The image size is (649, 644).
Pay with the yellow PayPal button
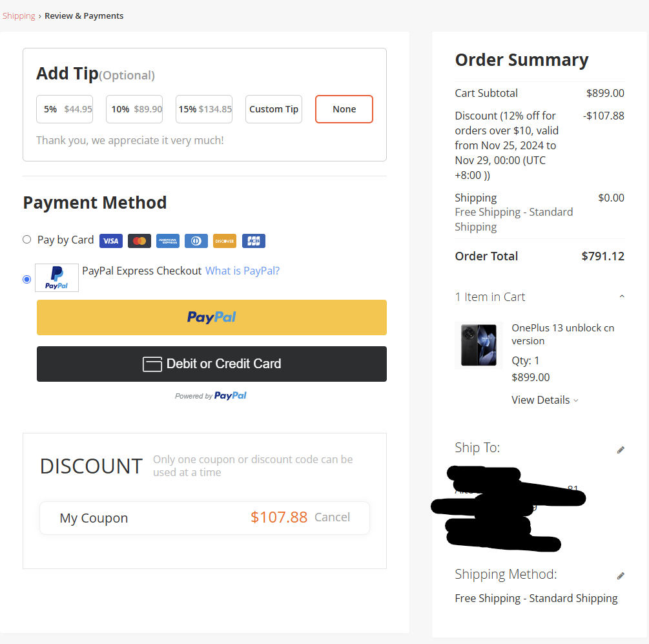212,317
